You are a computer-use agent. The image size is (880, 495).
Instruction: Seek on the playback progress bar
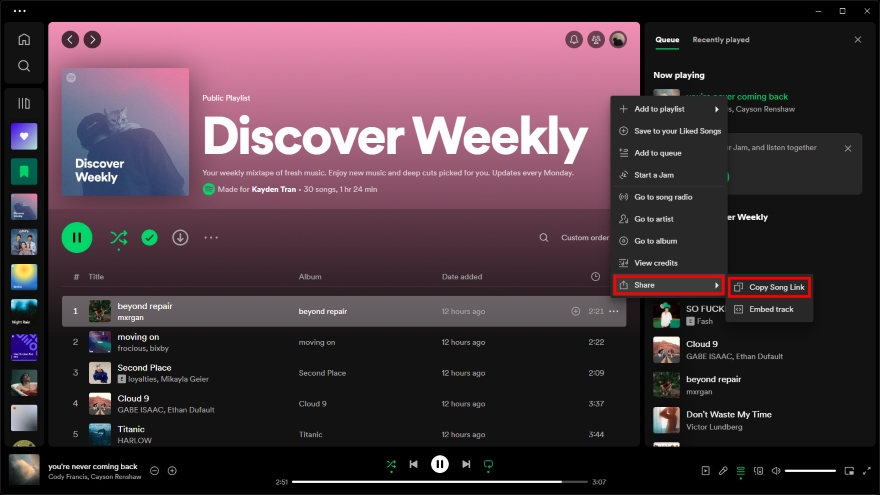coord(439,482)
